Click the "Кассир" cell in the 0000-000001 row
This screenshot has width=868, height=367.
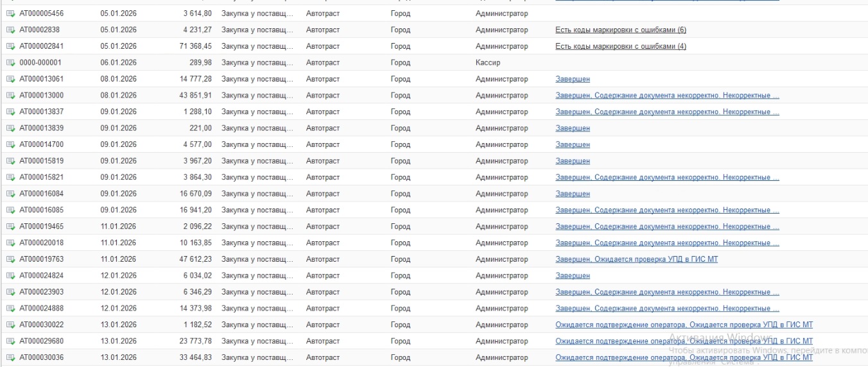[488, 63]
